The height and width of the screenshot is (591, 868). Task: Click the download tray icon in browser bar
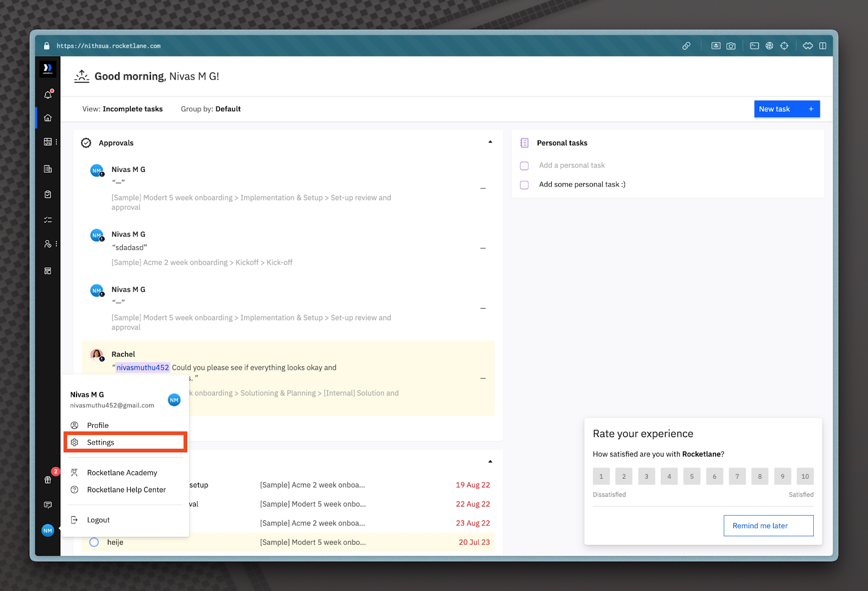point(716,46)
